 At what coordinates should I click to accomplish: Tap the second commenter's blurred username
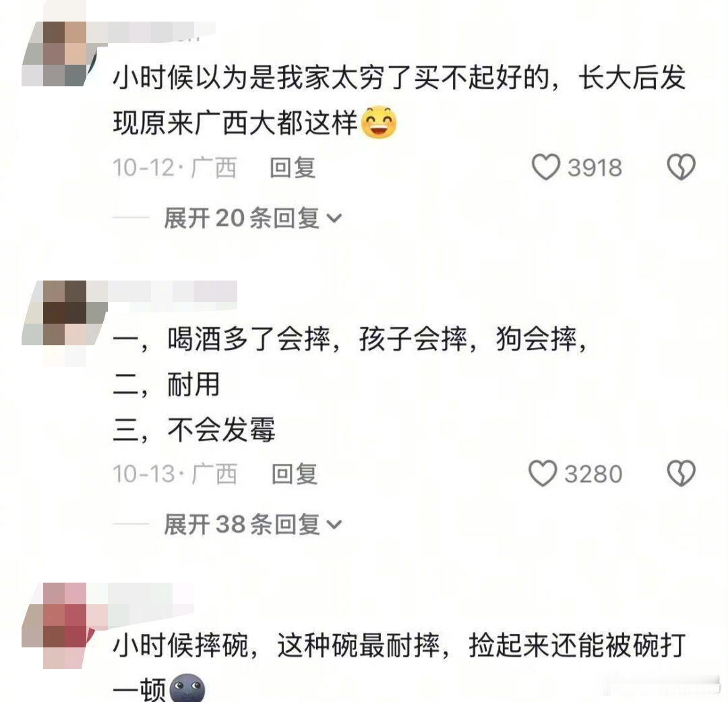(172, 295)
